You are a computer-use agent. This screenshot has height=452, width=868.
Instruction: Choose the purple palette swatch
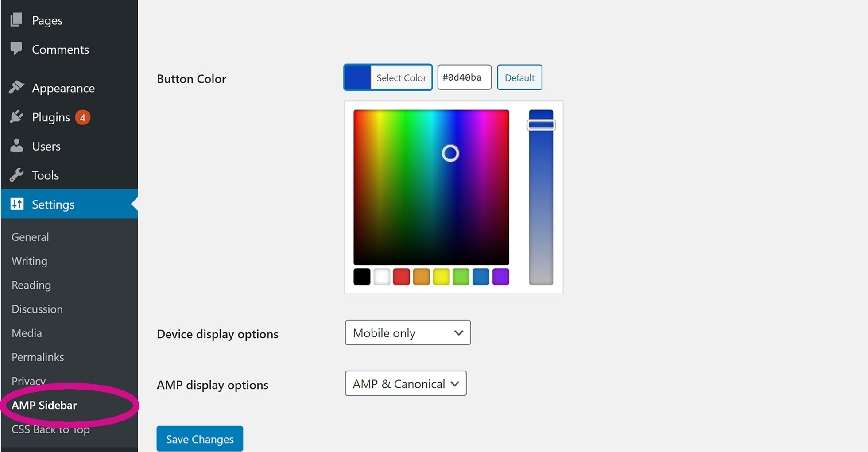click(x=501, y=277)
